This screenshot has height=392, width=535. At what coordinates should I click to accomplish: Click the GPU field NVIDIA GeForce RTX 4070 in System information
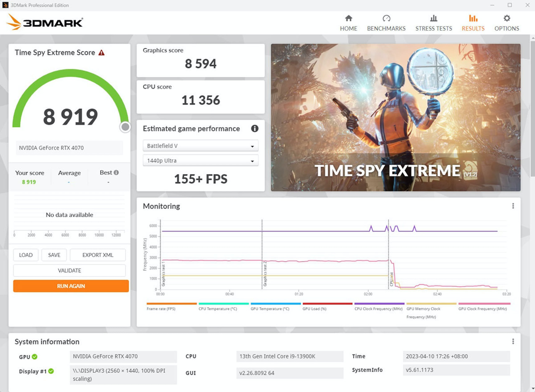pos(123,356)
